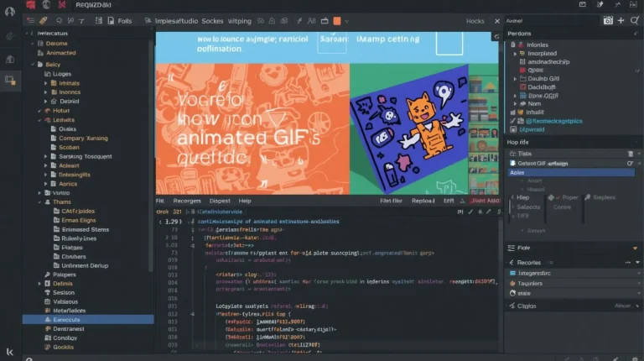This screenshot has height=361, width=644.
Task: Click the Fiole list icon in right panel
Action: (x=512, y=248)
